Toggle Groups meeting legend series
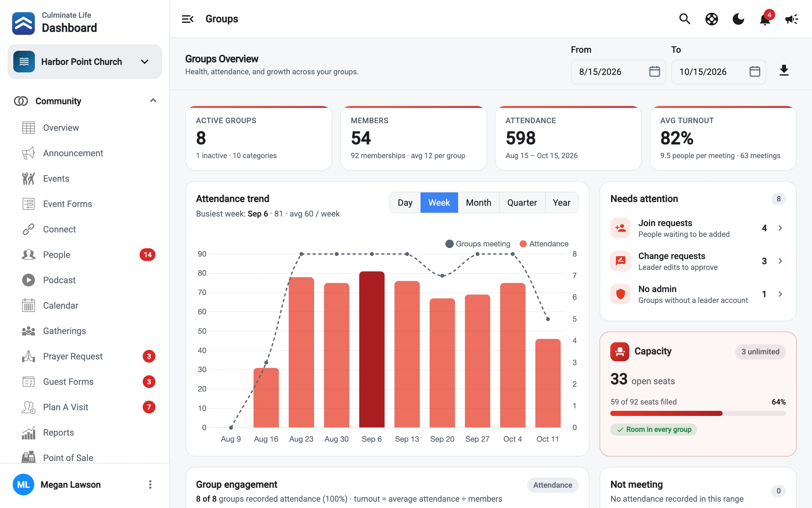This screenshot has width=812, height=508. click(477, 244)
